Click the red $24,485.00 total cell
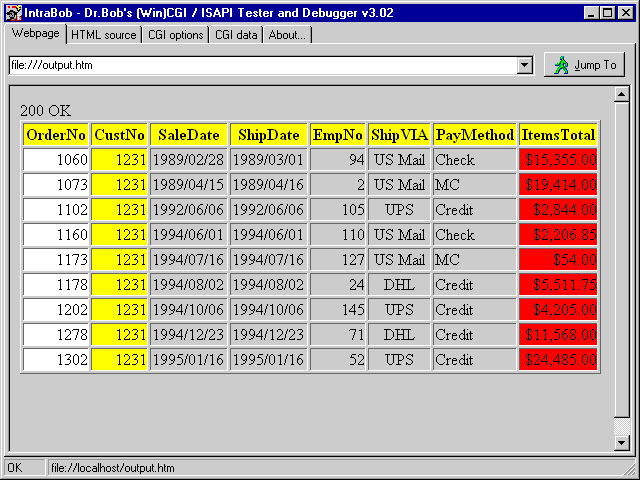 click(558, 359)
